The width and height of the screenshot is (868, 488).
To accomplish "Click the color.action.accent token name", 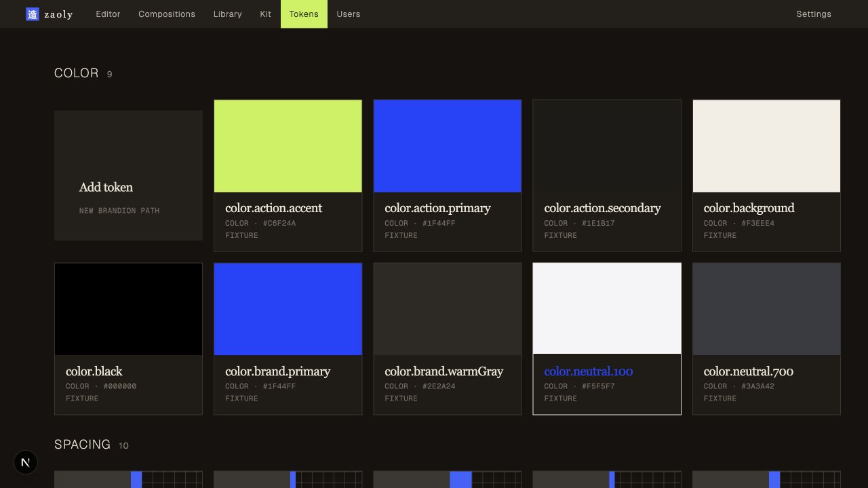I will (274, 208).
